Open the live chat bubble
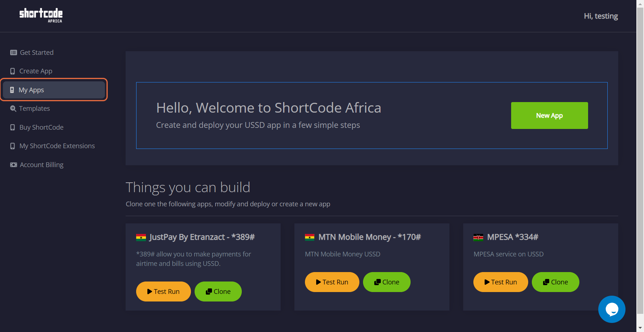The height and width of the screenshot is (332, 644). coord(612,309)
